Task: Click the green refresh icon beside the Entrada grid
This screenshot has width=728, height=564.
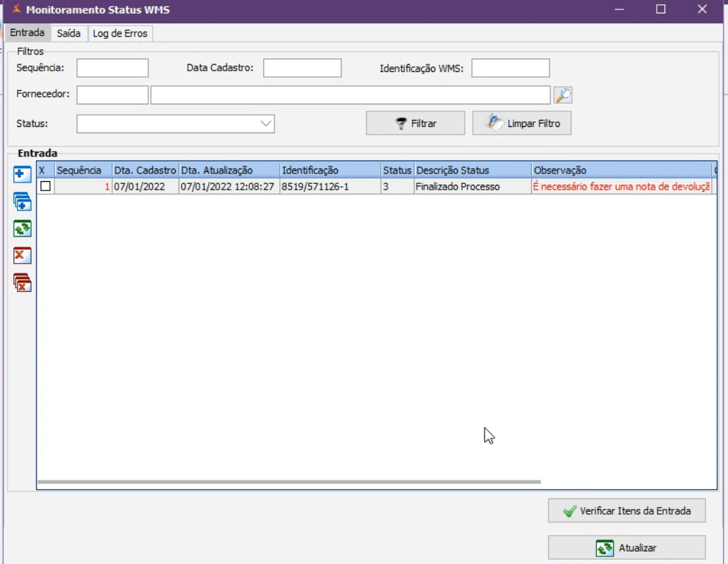Action: point(23,228)
